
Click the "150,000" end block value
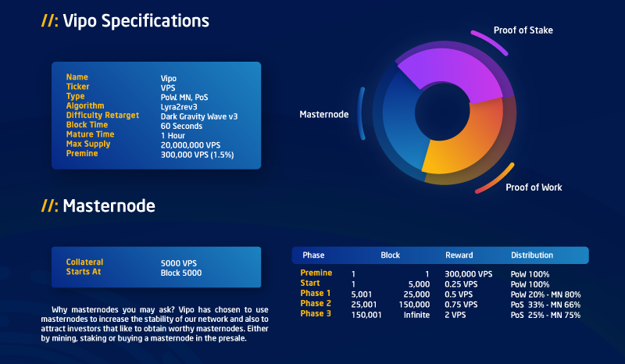pos(414,305)
